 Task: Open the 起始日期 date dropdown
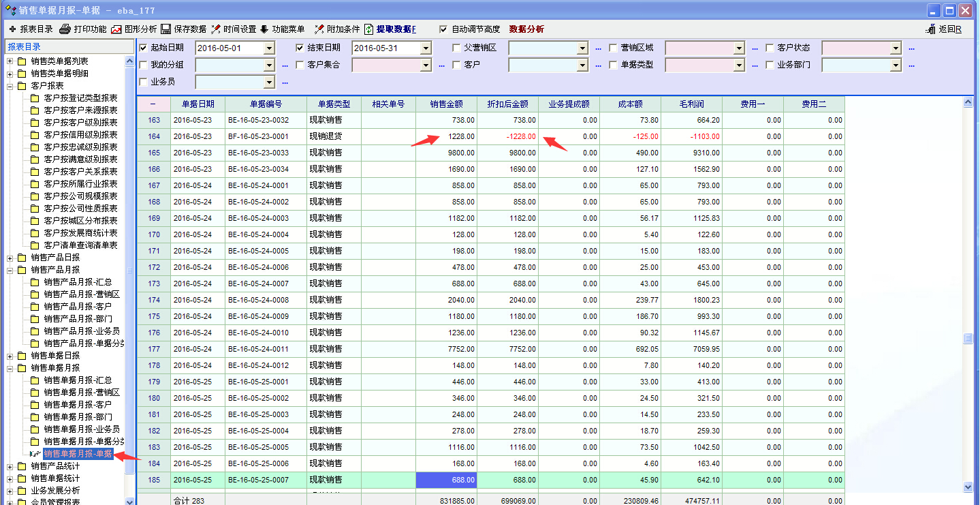(x=269, y=48)
